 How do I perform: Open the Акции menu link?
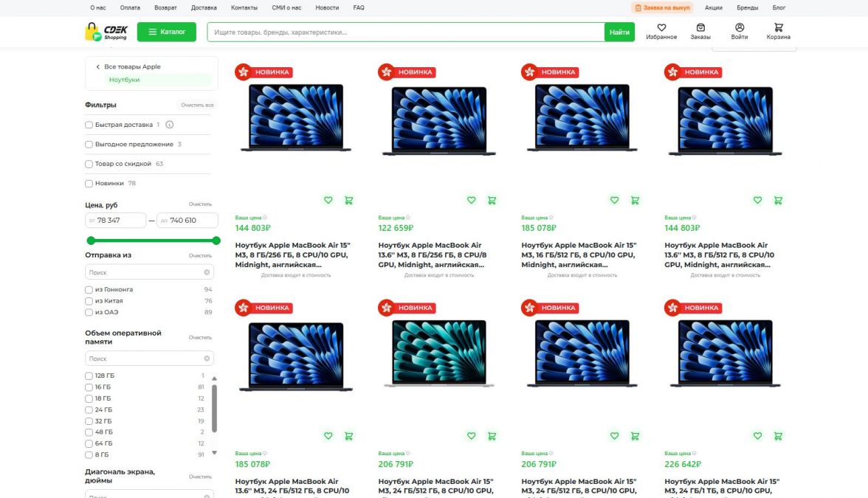[x=714, y=7]
